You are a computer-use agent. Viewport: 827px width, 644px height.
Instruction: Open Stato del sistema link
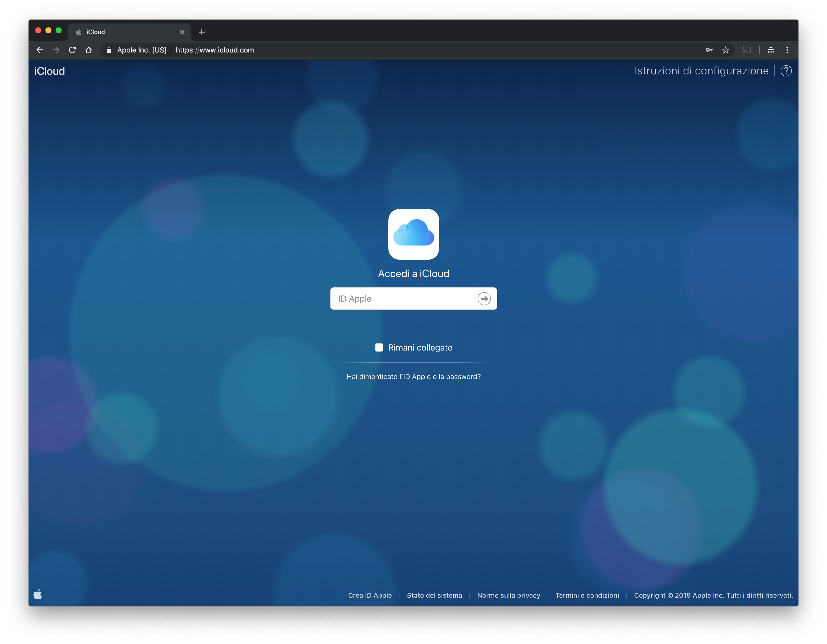click(434, 595)
